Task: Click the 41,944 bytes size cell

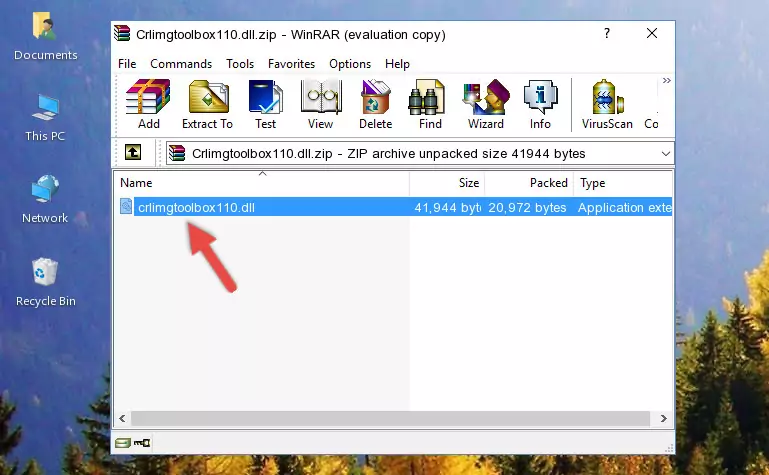Action: pos(447,208)
